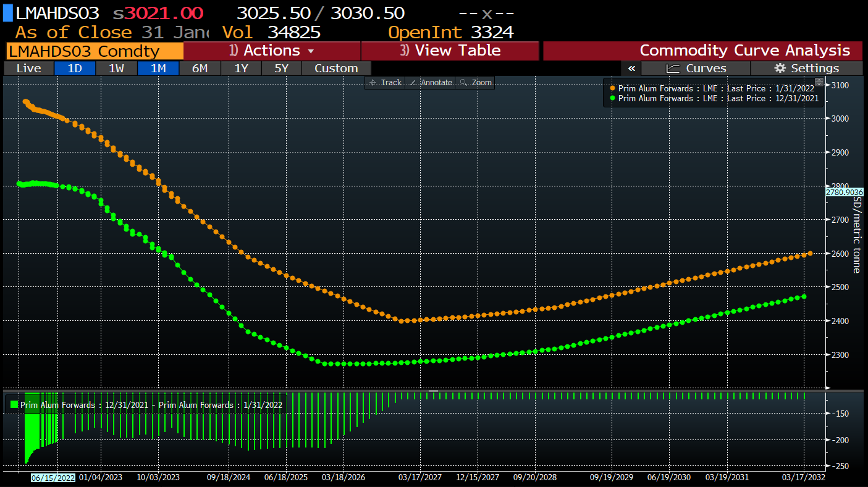Viewport: 868px width, 487px height.
Task: Click the orange 1/31/2022 legend swatch
Action: tap(612, 89)
